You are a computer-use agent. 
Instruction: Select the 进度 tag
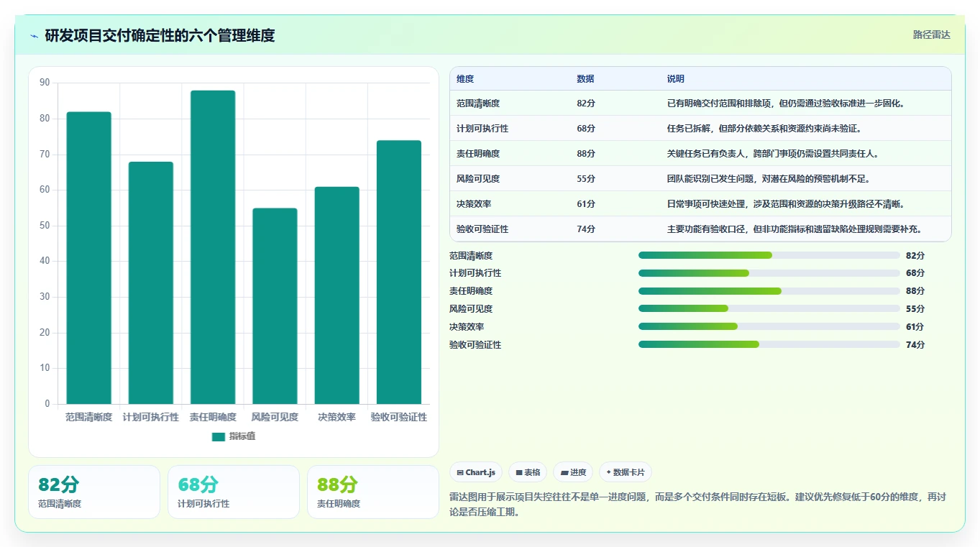tap(573, 472)
